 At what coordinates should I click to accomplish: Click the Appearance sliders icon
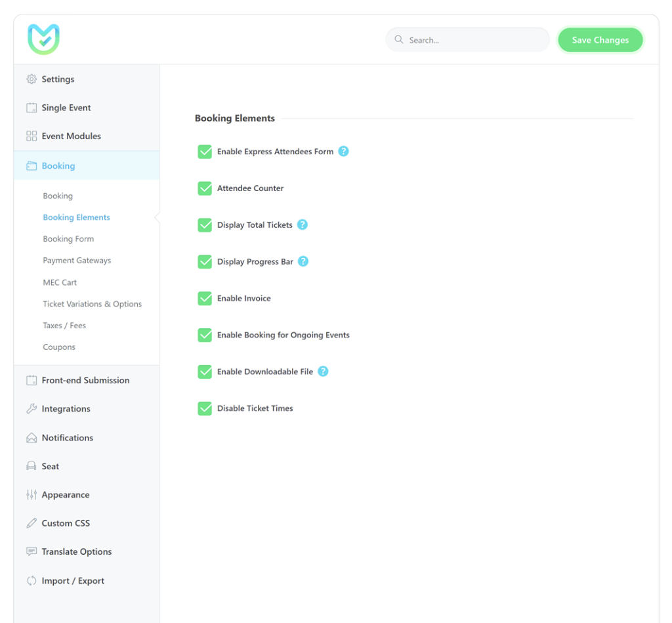coord(31,494)
